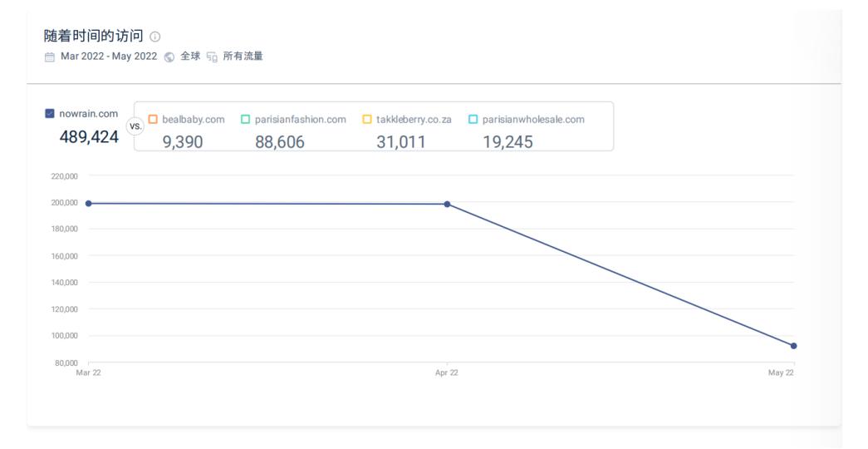Click the 80,000 y-axis label
The image size is (868, 449).
pyautogui.click(x=66, y=363)
